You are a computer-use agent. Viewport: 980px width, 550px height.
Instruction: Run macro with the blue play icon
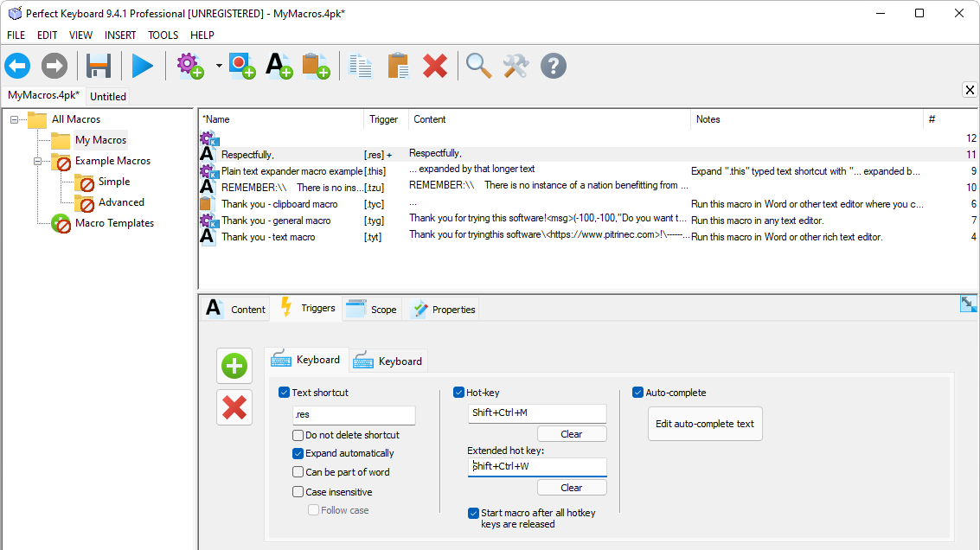[143, 66]
